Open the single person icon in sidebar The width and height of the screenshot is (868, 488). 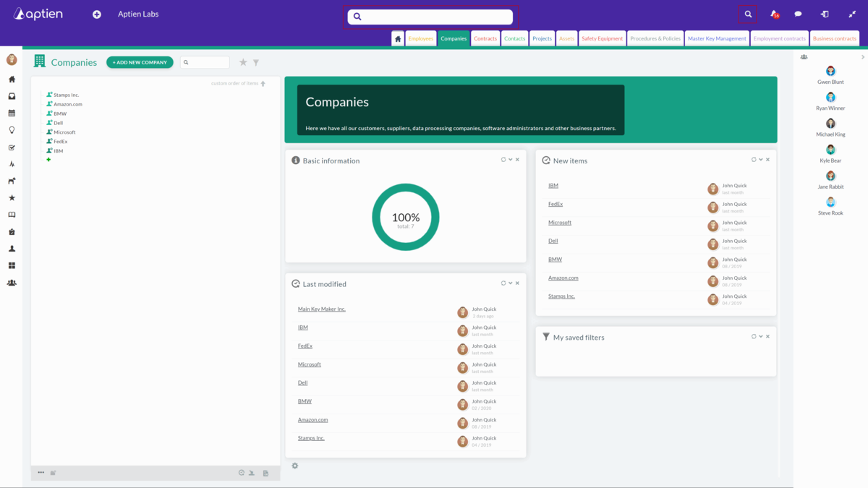click(12, 249)
